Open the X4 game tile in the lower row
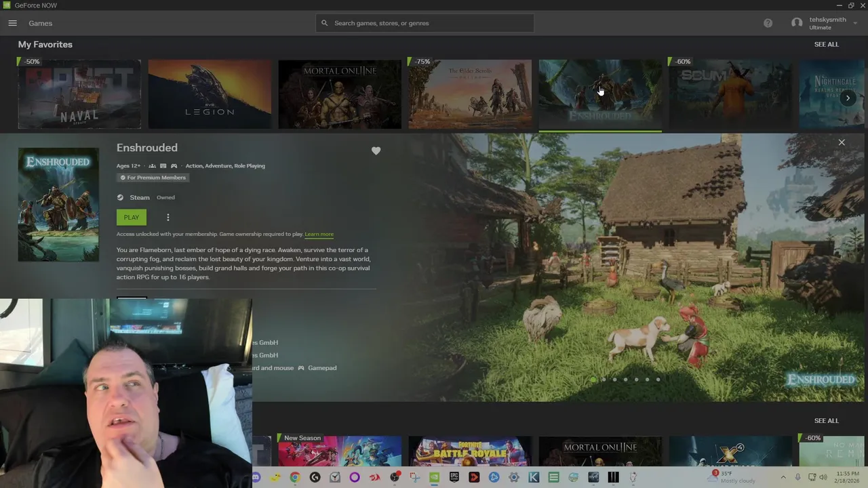This screenshot has width=868, height=488. [730, 451]
